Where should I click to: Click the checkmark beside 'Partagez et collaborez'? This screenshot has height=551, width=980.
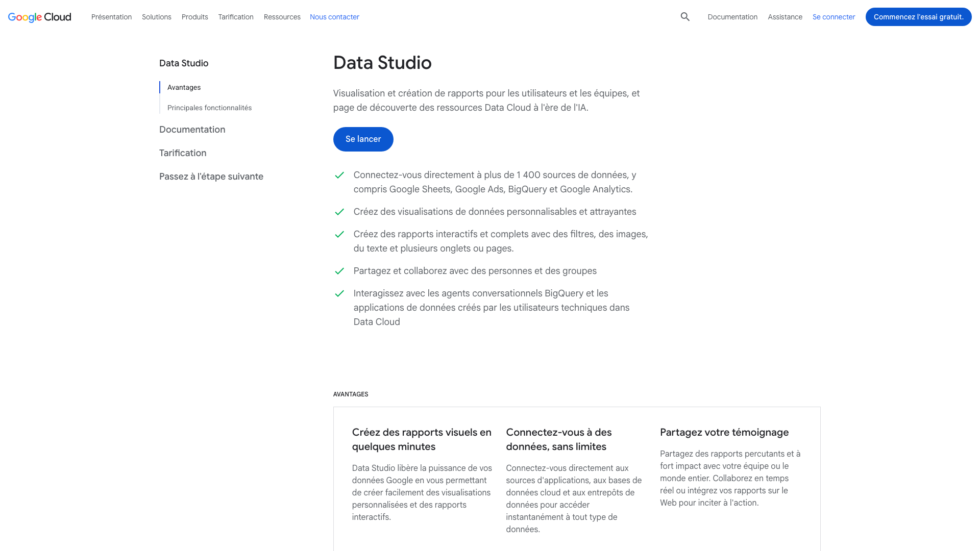coord(339,271)
